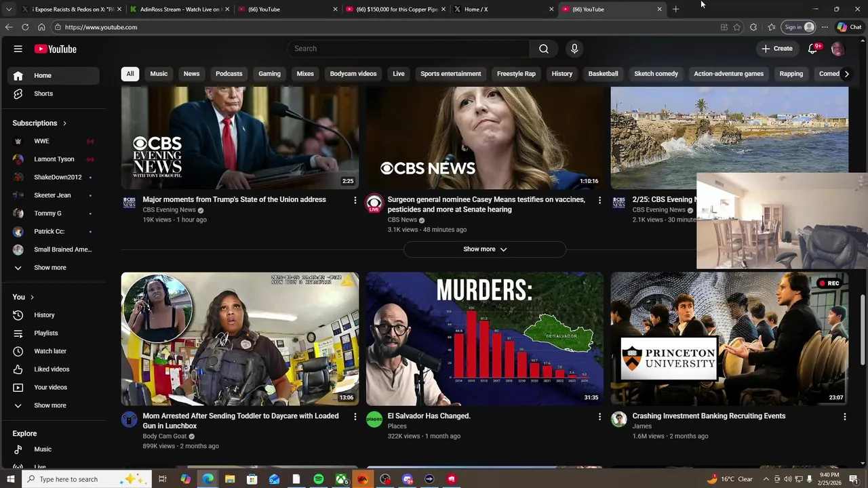Click the browser home button
This screenshot has width=868, height=488.
coord(41,27)
